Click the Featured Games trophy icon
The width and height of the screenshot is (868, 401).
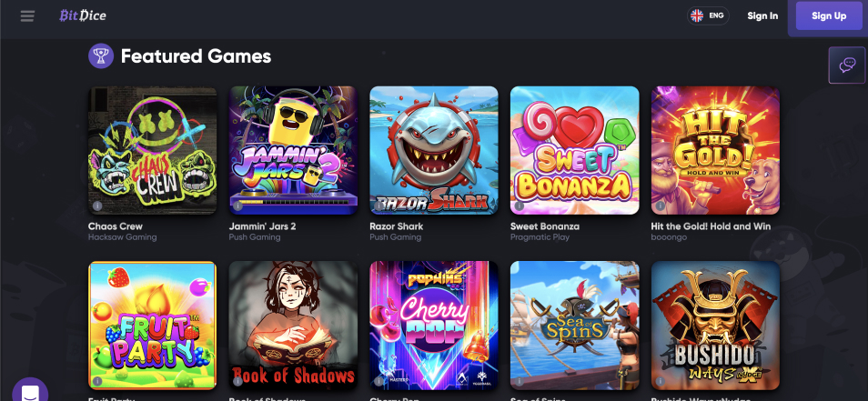click(x=101, y=55)
